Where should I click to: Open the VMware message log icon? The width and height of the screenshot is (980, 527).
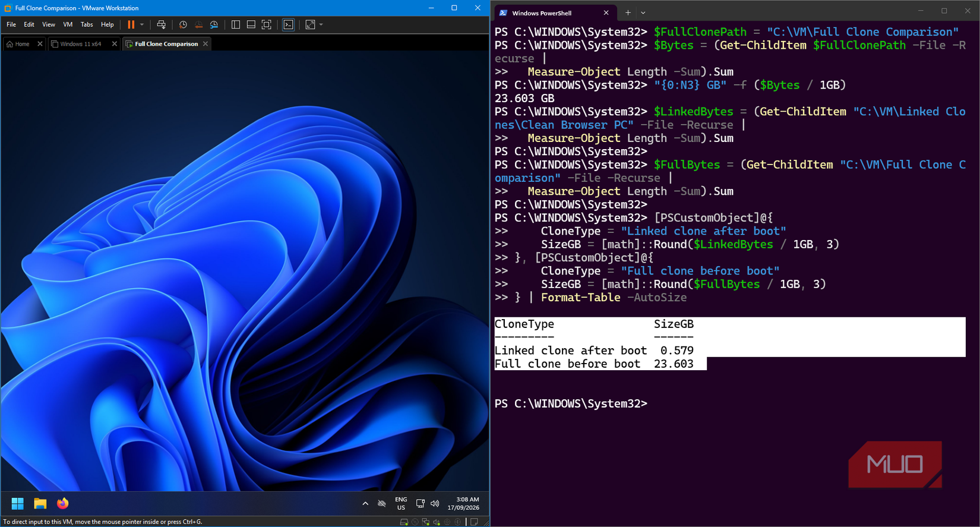tap(474, 522)
